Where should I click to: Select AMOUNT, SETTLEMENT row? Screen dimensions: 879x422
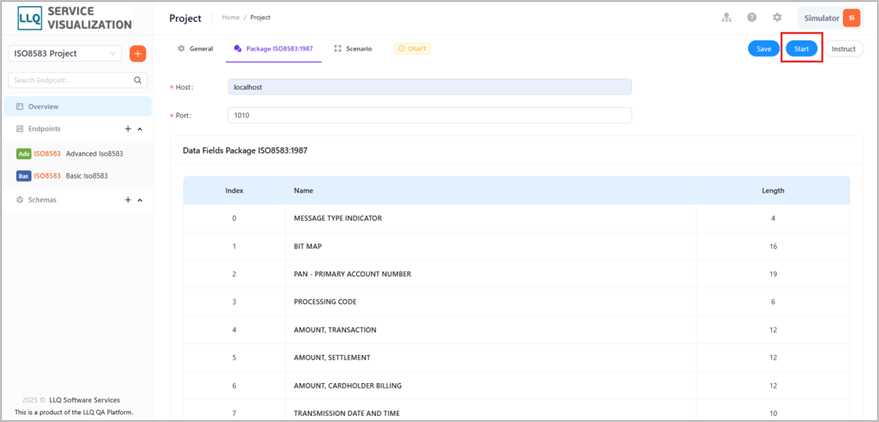point(516,358)
